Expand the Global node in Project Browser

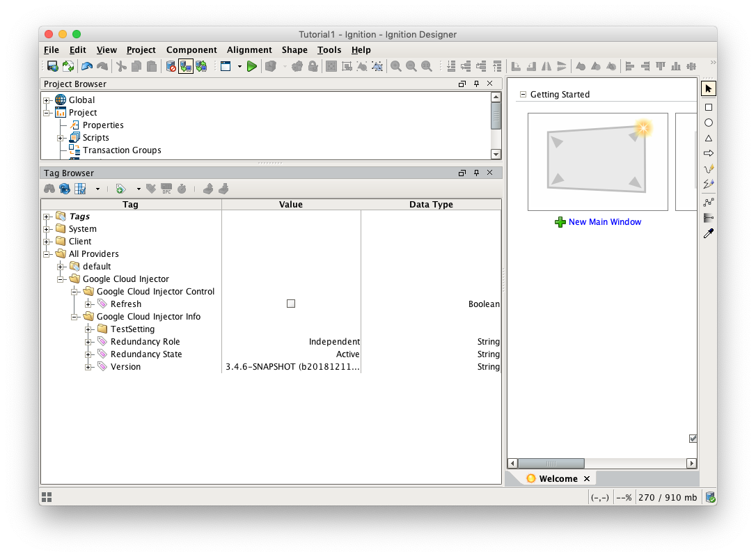coord(47,100)
